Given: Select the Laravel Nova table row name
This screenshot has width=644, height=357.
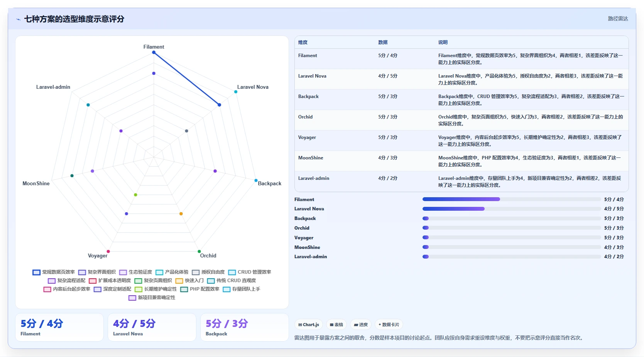Looking at the screenshot, I should 312,76.
